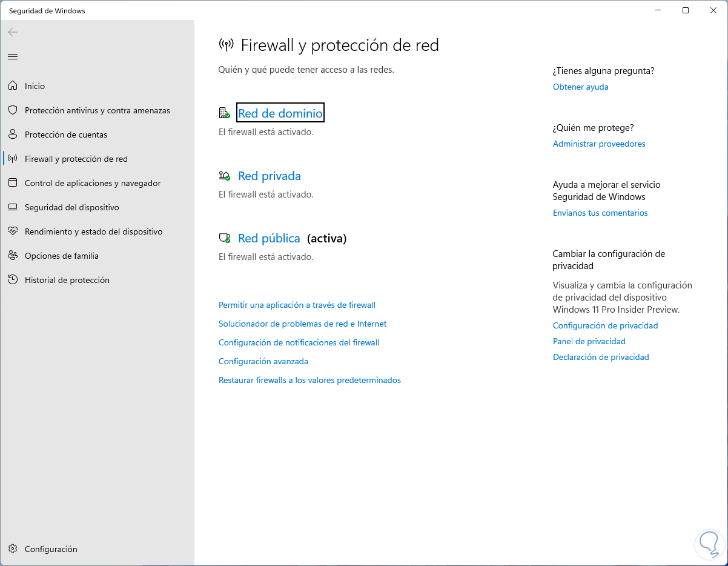
Task: Click the device performance heart icon
Action: pos(13,231)
